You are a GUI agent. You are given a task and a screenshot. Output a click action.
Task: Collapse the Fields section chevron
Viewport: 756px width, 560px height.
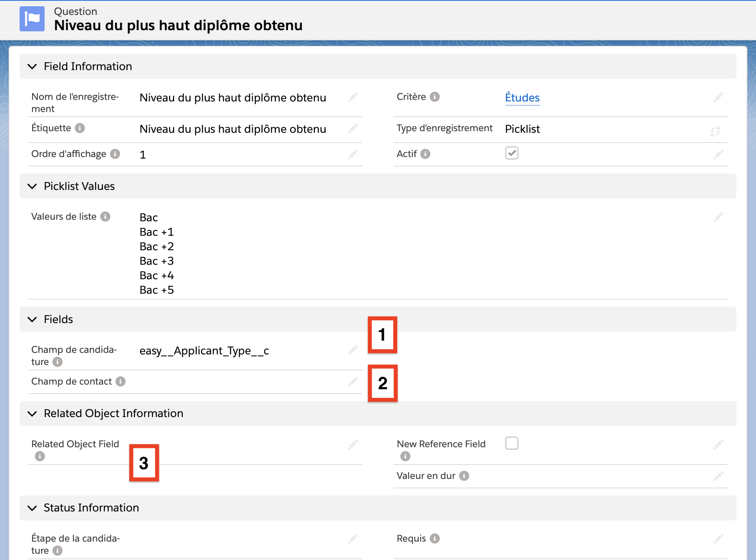click(32, 320)
